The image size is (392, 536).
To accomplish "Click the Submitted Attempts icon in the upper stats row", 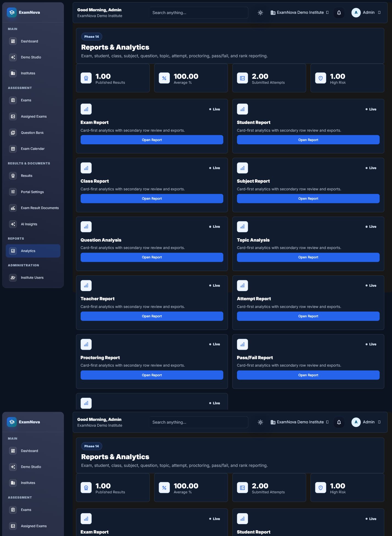I will click(243, 78).
